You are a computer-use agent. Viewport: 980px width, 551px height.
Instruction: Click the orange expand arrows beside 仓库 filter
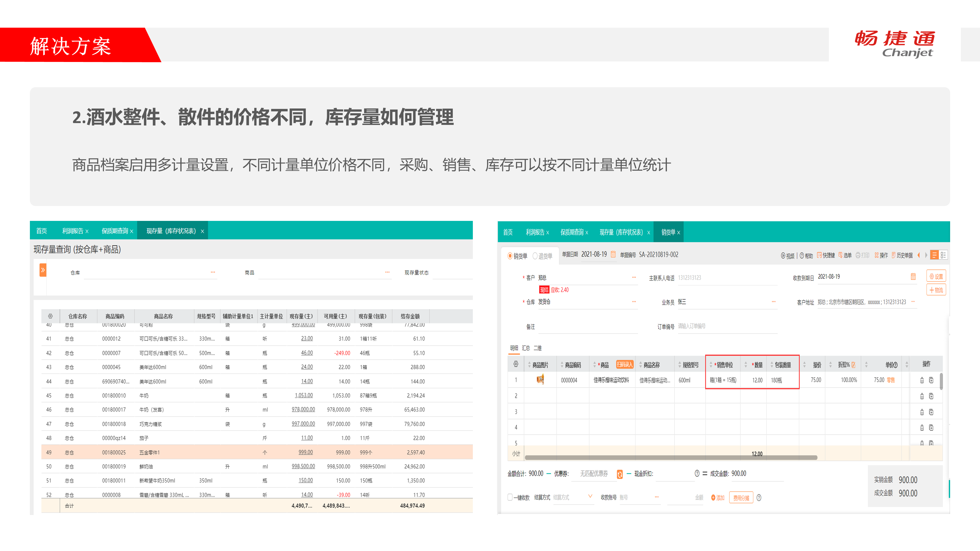[x=43, y=270]
